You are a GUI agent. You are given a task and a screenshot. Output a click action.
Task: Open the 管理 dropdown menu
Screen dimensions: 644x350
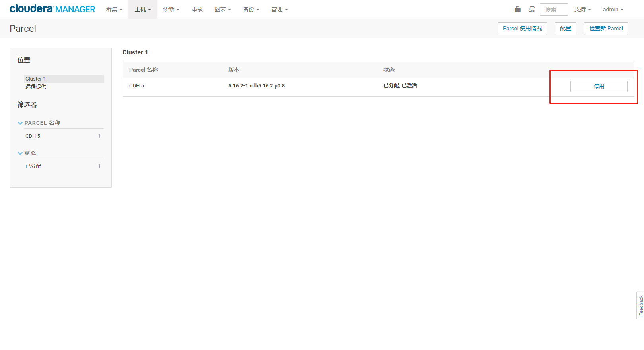(279, 9)
